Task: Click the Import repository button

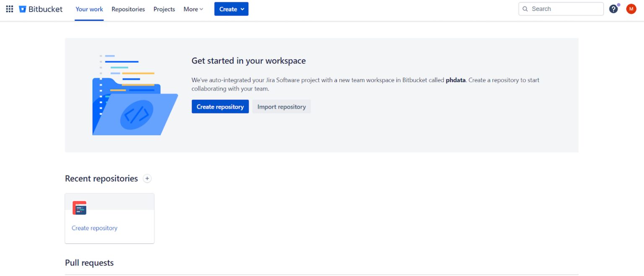Action: [281, 106]
